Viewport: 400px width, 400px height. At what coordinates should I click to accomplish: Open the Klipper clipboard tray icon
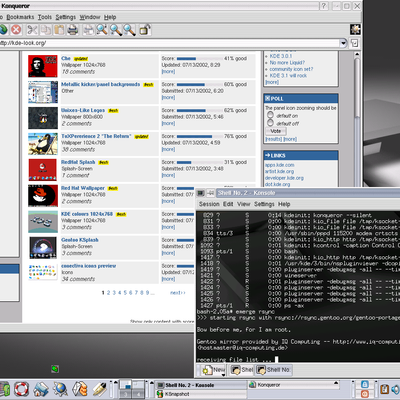pyautogui.click(x=384, y=389)
